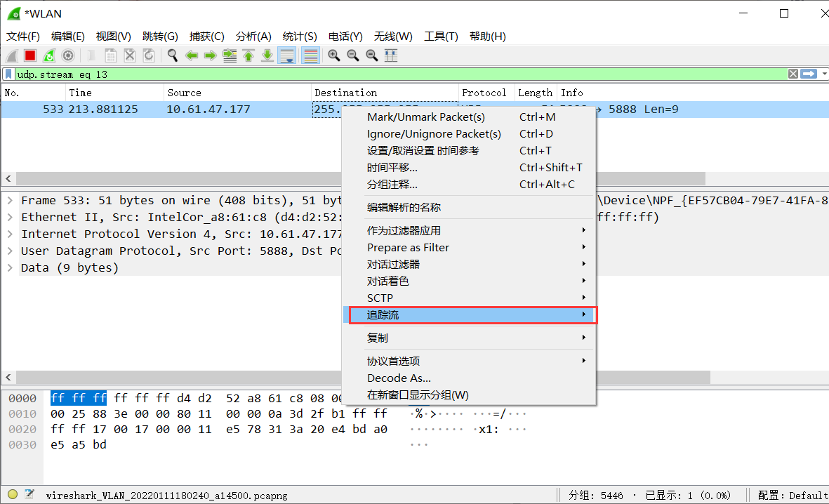
Task: Go back to previous packet arrow
Action: coord(192,55)
